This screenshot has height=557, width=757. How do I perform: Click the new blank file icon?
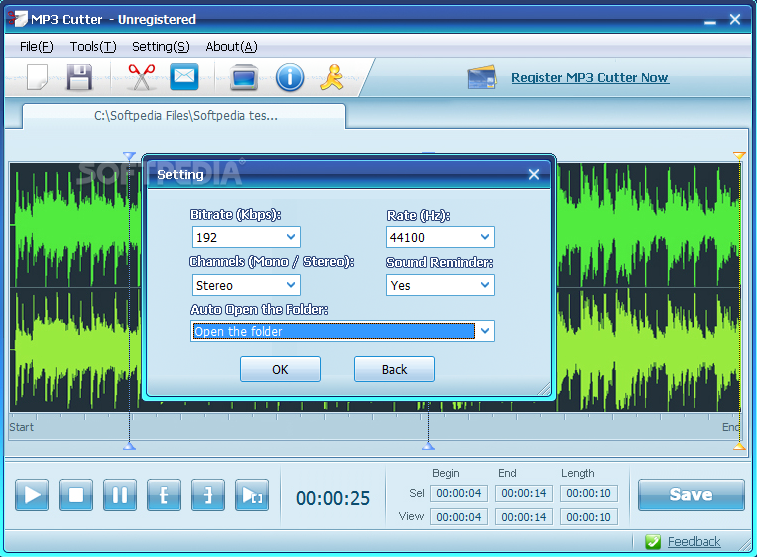(37, 77)
